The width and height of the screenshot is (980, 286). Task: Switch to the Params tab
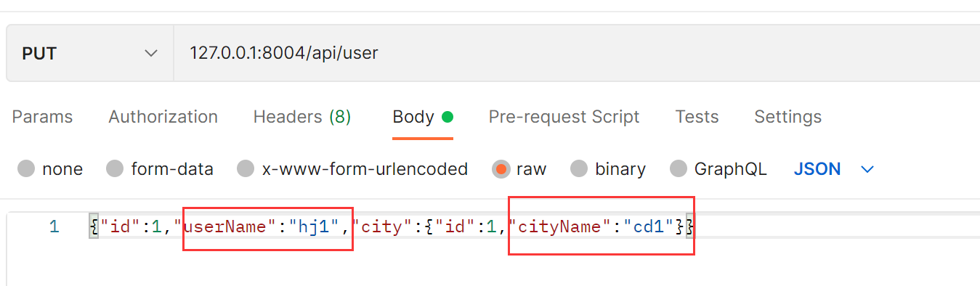(x=43, y=117)
